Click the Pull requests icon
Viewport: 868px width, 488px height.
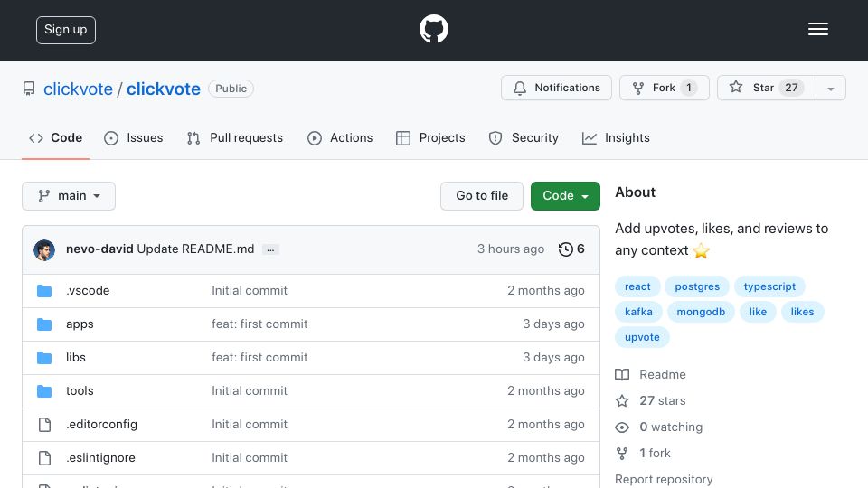(193, 137)
